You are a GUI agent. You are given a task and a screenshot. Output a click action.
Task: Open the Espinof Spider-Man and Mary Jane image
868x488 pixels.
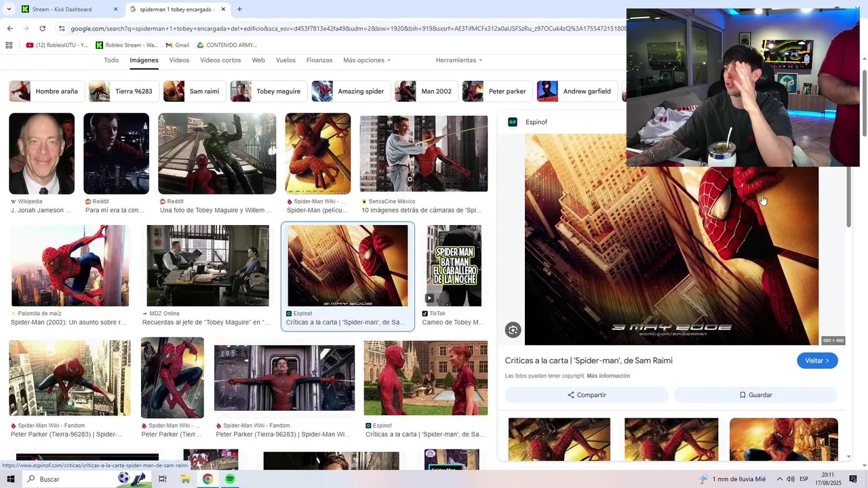pyautogui.click(x=426, y=378)
